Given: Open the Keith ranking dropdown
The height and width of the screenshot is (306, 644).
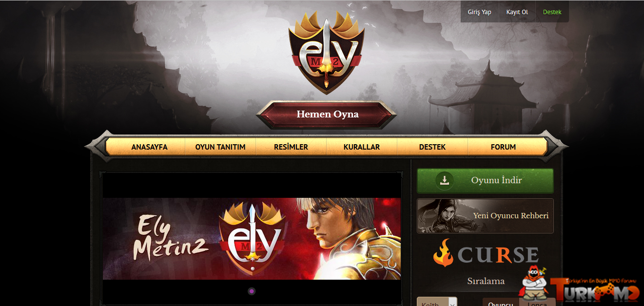Looking at the screenshot, I should click(437, 302).
